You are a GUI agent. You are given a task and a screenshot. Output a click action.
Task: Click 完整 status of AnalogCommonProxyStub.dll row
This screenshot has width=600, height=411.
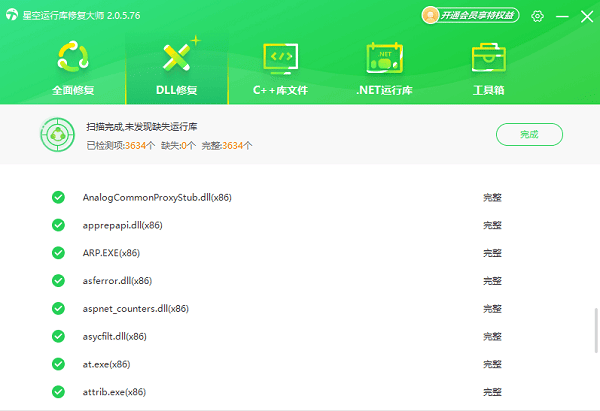pos(492,197)
